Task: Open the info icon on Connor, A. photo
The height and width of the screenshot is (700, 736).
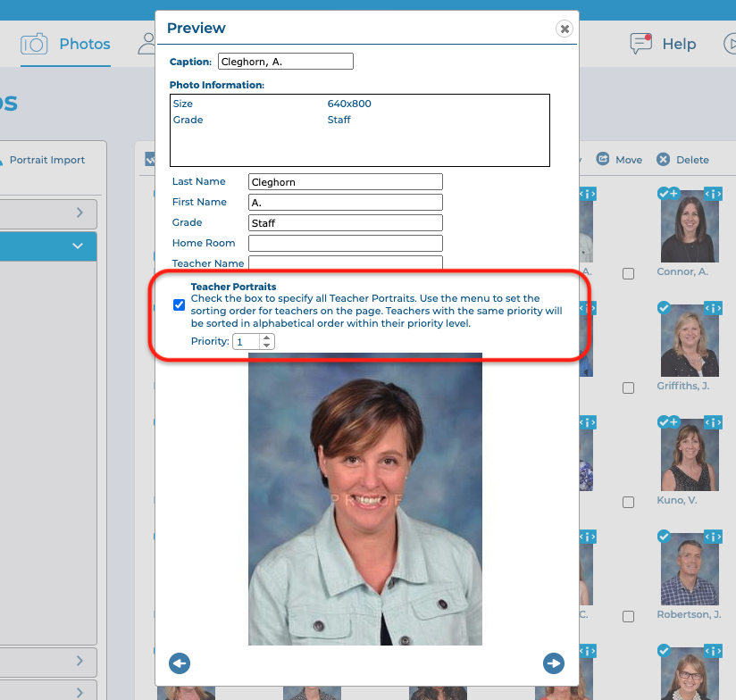Action: (713, 194)
